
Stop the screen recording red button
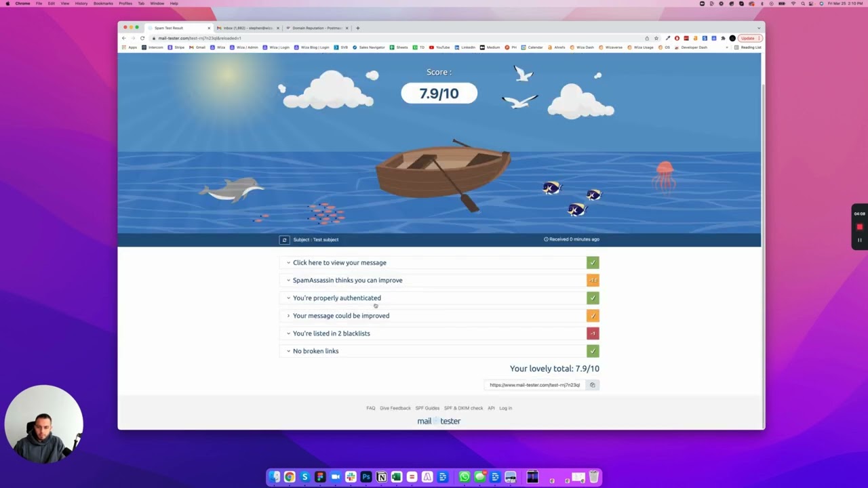[859, 227]
